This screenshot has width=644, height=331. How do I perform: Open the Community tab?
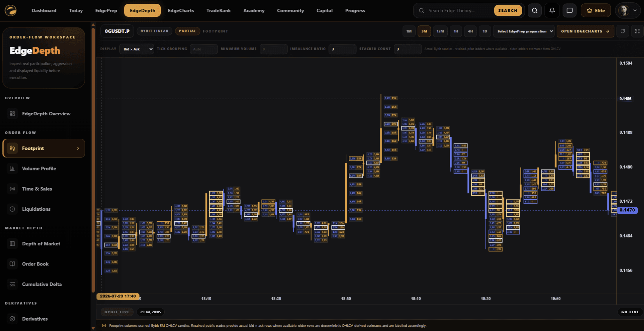point(291,10)
